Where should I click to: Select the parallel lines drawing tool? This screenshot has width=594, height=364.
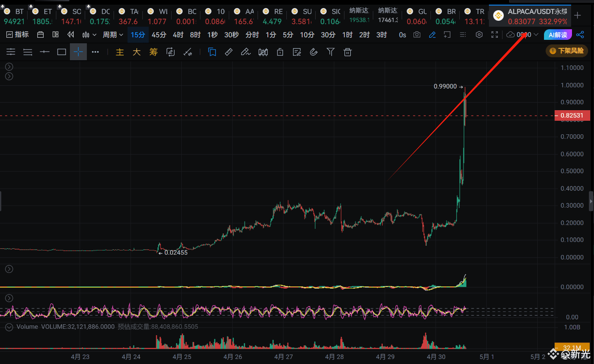point(28,52)
